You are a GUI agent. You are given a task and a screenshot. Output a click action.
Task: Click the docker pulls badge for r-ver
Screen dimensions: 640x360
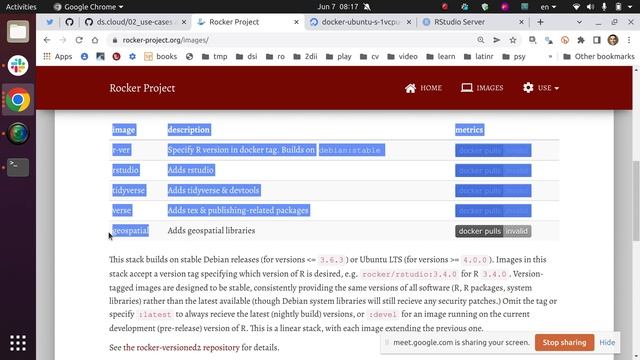493,150
